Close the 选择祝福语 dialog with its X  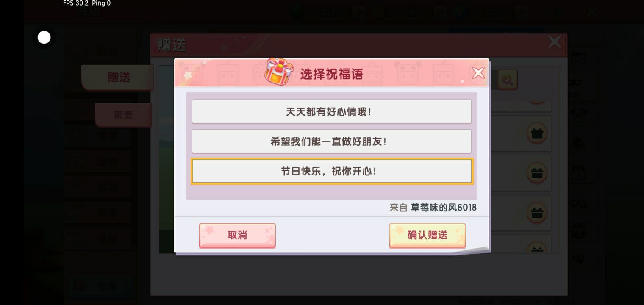(478, 73)
